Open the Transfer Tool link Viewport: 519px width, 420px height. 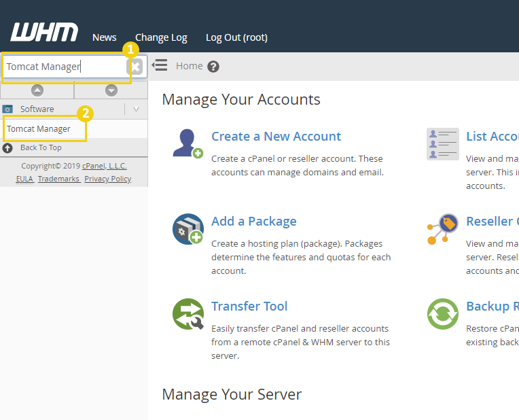pos(249,307)
